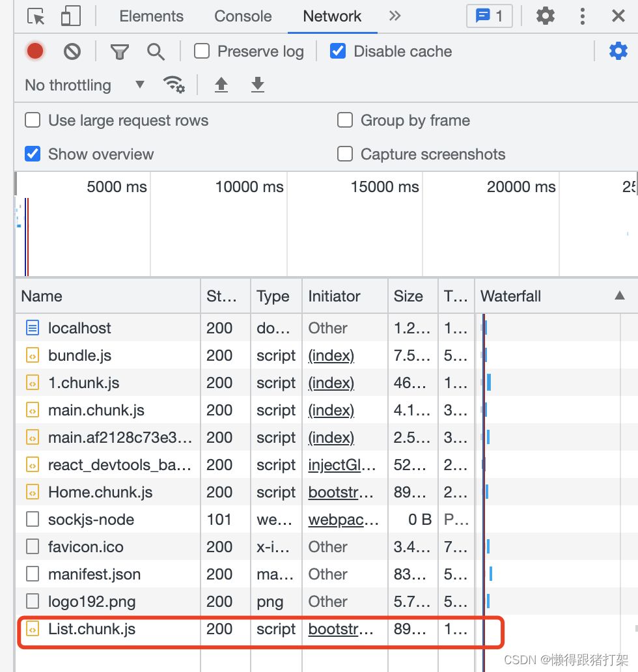The width and height of the screenshot is (638, 672).
Task: Uncheck the Disable cache checkbox
Action: (338, 51)
